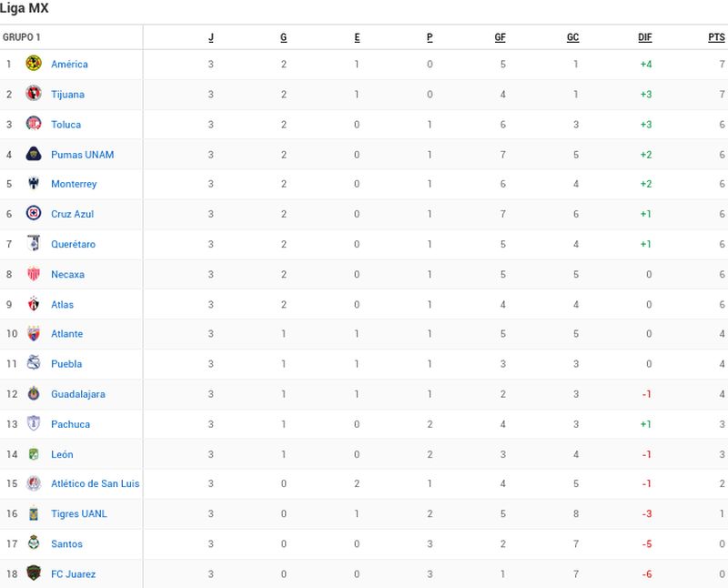Viewport: 728px width, 588px height.
Task: Click the América club crest icon
Action: pyautogui.click(x=34, y=63)
